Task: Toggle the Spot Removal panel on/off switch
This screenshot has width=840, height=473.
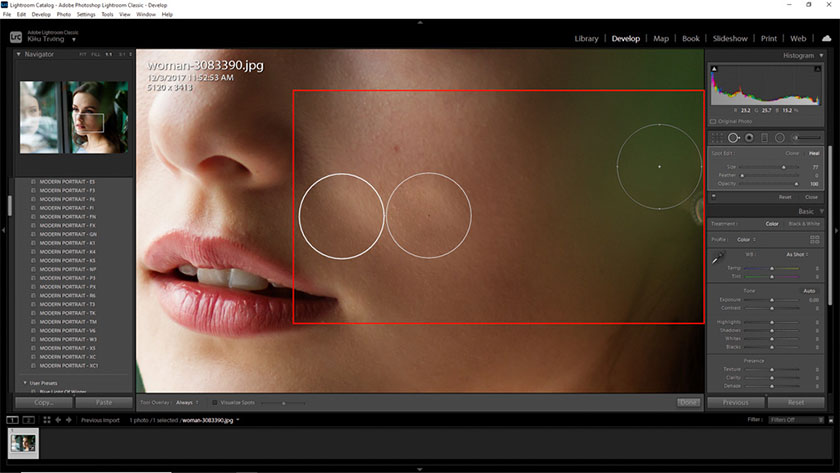Action: point(714,197)
